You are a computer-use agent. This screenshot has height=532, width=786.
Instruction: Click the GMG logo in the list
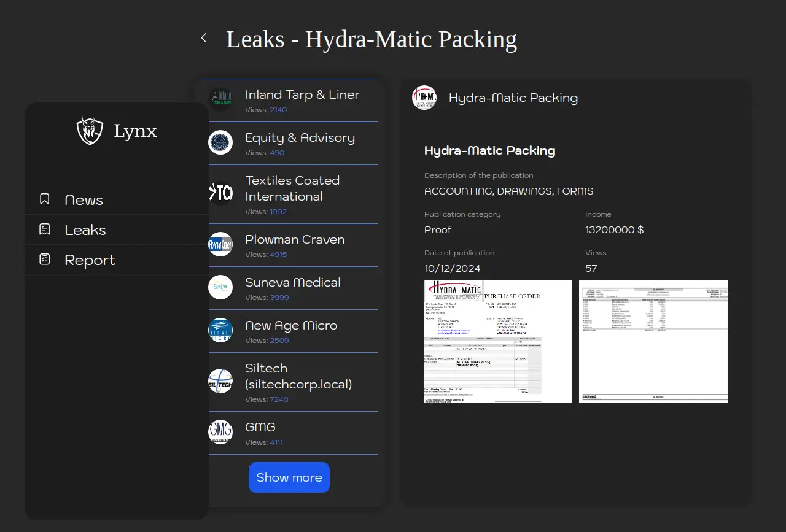pyautogui.click(x=220, y=432)
